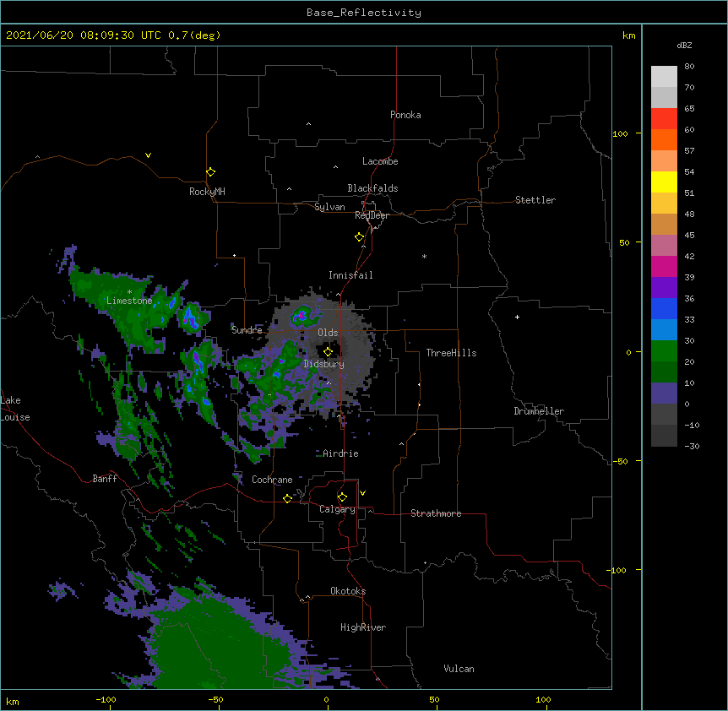
Task: Click the ThreeHills label
Action: [451, 353]
